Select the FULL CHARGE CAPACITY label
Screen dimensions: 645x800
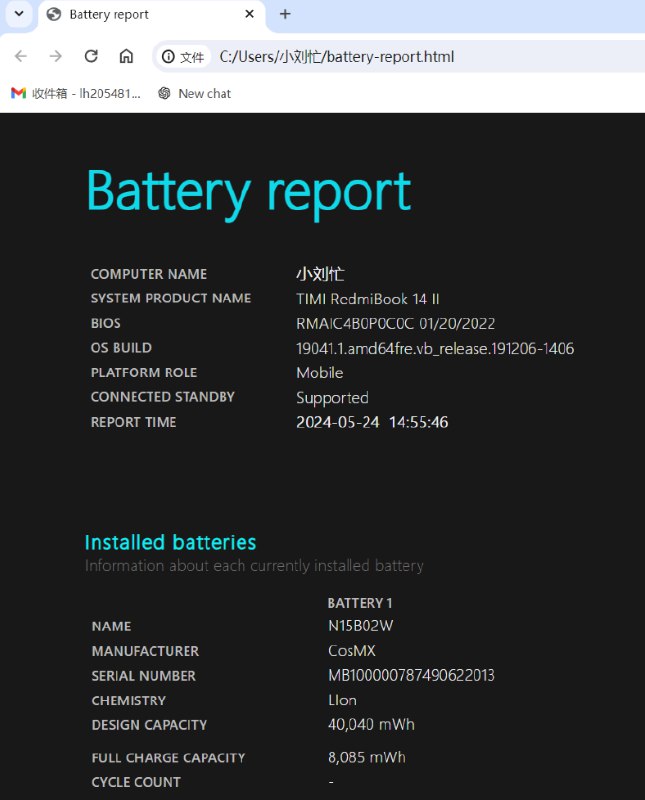(x=168, y=758)
